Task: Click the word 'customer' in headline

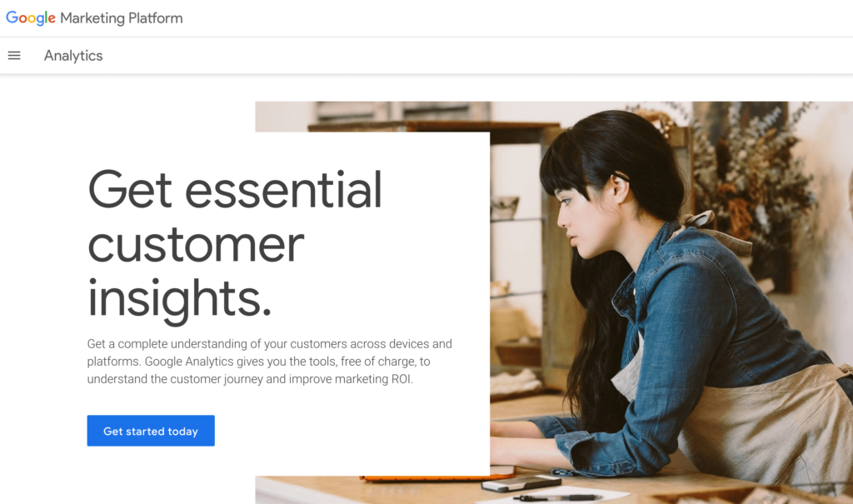Action: pyautogui.click(x=196, y=244)
